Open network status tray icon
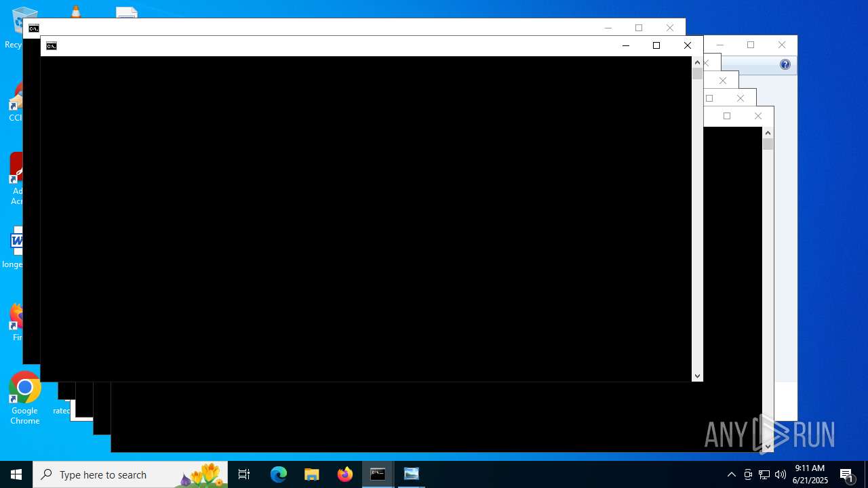 click(764, 474)
